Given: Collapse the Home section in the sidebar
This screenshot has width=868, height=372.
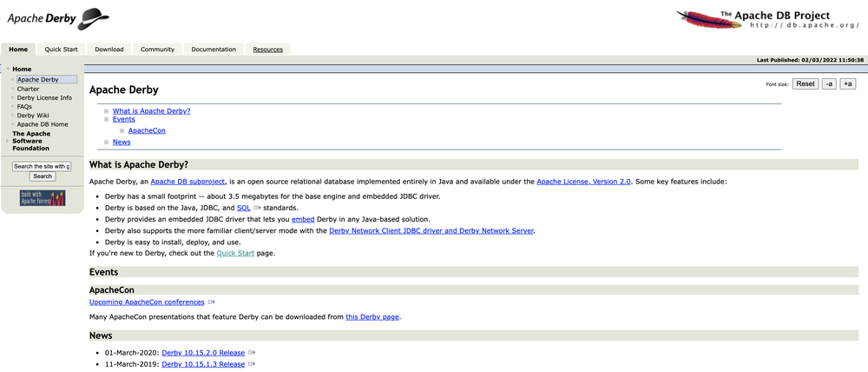Looking at the screenshot, I should (x=8, y=70).
